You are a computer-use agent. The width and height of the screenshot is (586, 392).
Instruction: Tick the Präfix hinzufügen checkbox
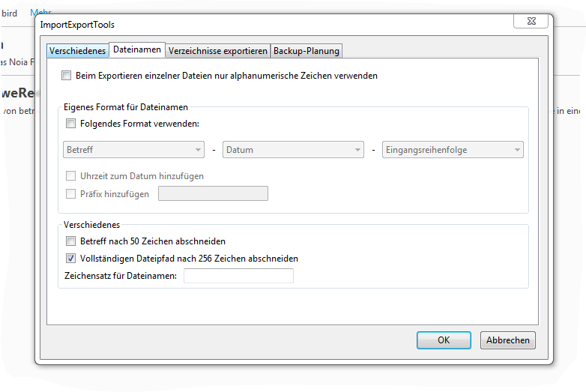[71, 194]
